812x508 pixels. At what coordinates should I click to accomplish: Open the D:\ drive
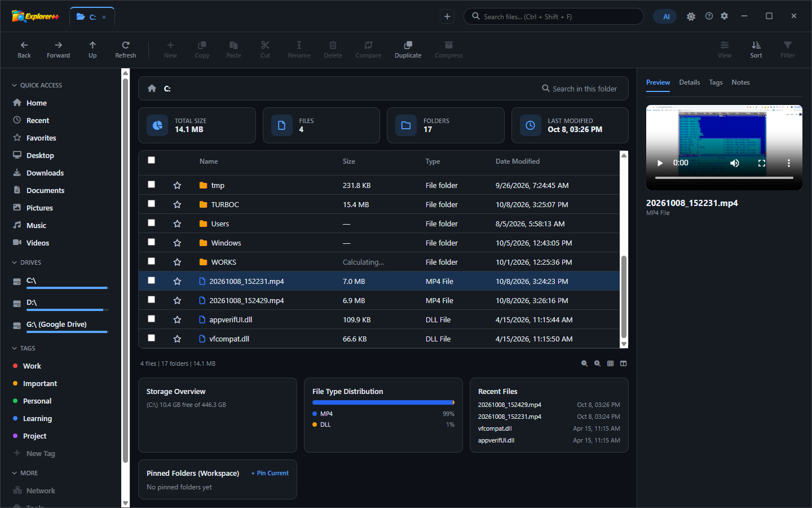(61, 303)
